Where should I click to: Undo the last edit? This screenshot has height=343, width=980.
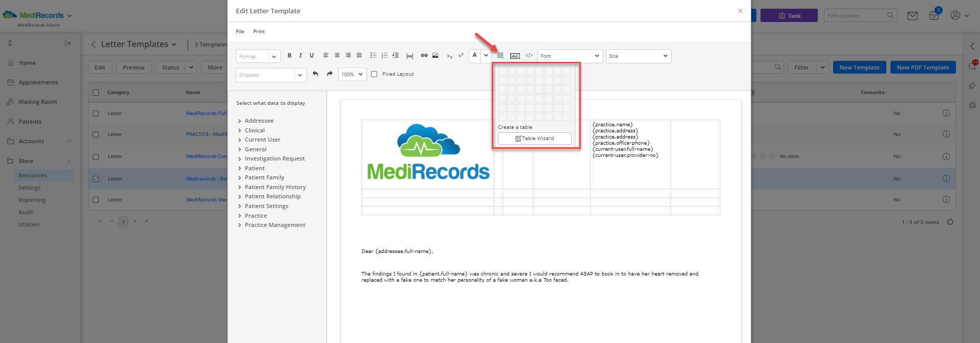pos(316,74)
